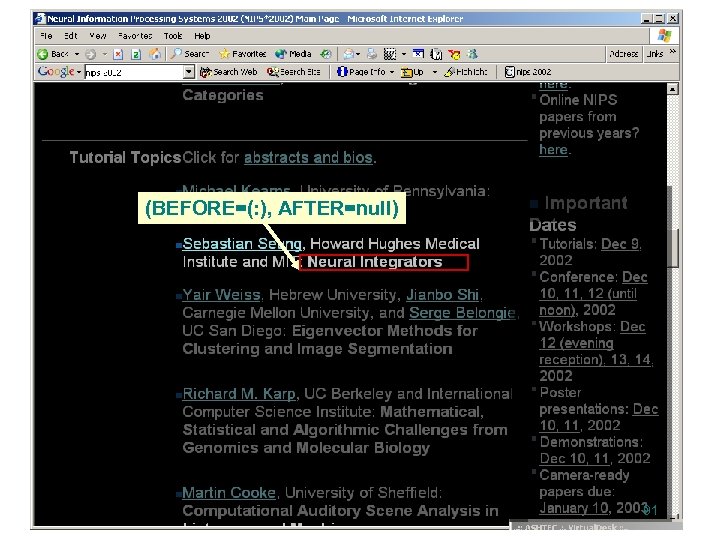Open the View menu
720x540 pixels.
point(98,36)
